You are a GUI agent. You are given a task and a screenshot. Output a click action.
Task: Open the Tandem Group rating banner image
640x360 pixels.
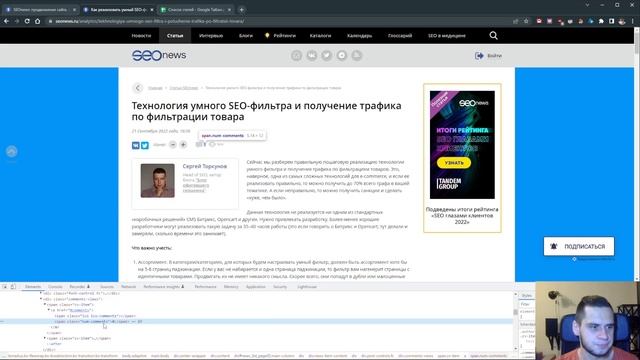coord(462,145)
